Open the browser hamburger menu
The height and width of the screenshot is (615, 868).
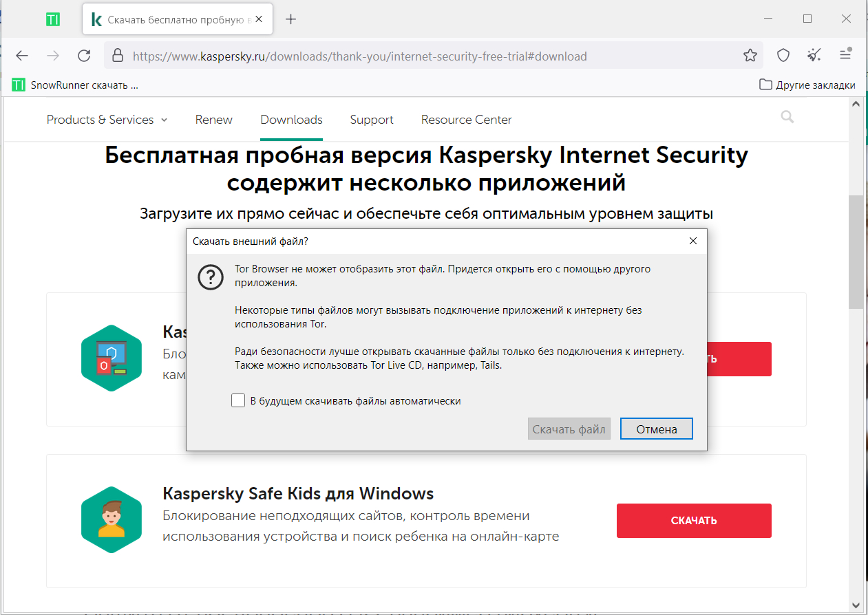pyautogui.click(x=846, y=55)
